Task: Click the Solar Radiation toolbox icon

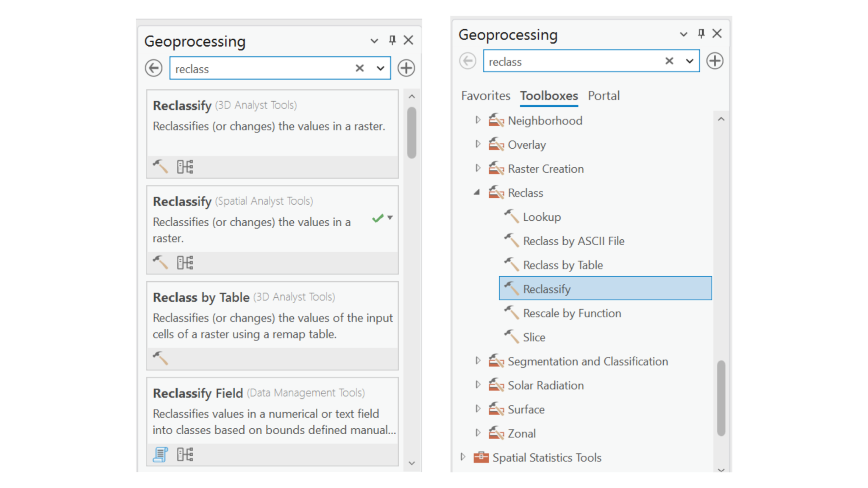Action: coord(496,385)
